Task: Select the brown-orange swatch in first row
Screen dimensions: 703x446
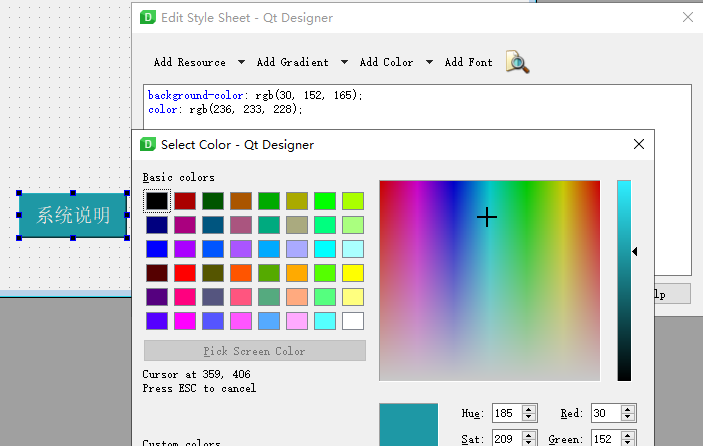Action: [x=241, y=201]
